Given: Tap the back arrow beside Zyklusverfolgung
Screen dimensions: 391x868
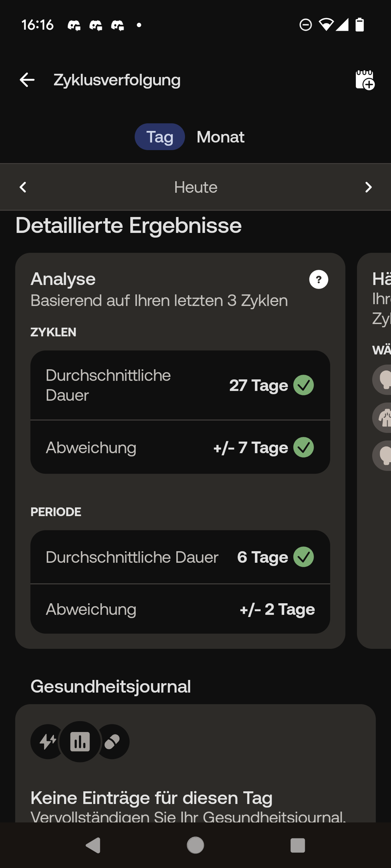Looking at the screenshot, I should point(27,80).
